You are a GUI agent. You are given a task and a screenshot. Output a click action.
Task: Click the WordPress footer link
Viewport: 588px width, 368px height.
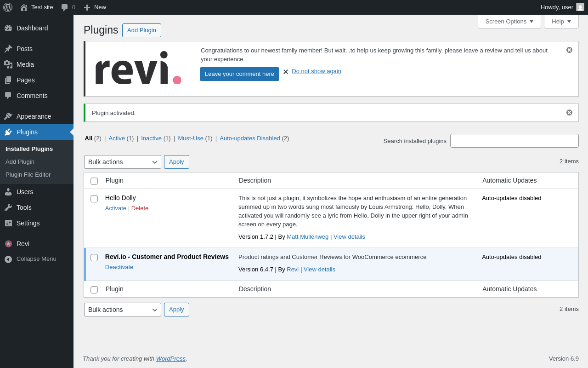tap(171, 358)
